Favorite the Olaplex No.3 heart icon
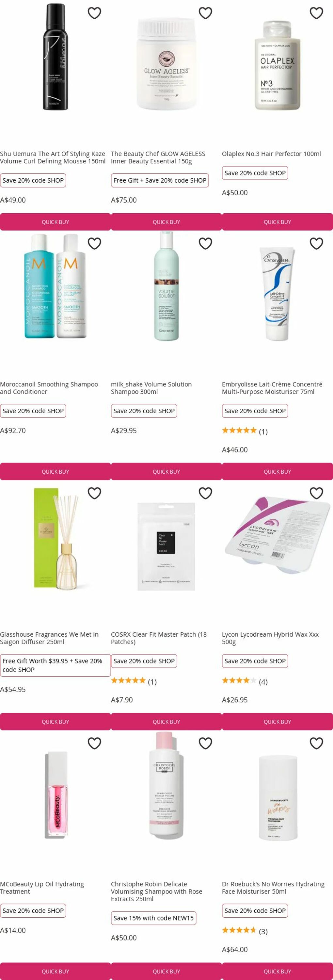This screenshot has width=333, height=980. pyautogui.click(x=316, y=13)
